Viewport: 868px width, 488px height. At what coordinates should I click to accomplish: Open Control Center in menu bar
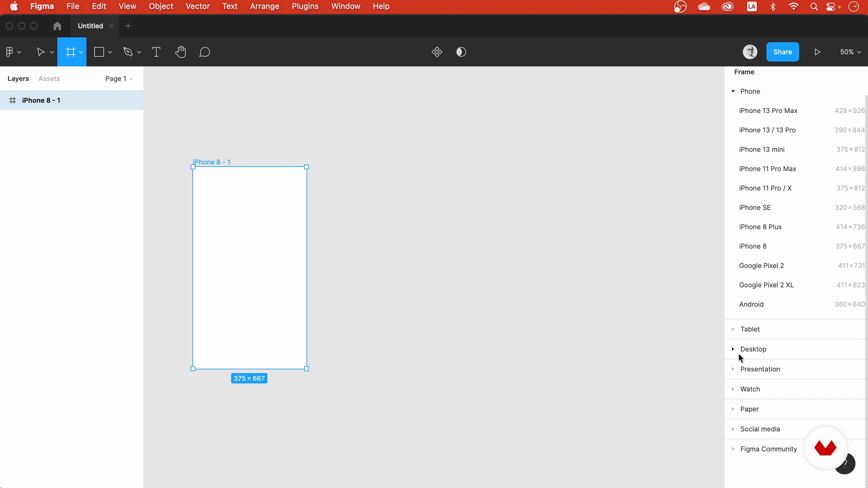point(831,6)
